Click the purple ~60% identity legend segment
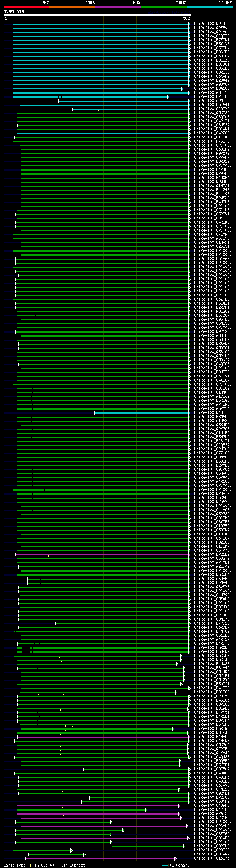Image resolution: width=236 pixels, height=868 pixels. pyautogui.click(x=118, y=6)
